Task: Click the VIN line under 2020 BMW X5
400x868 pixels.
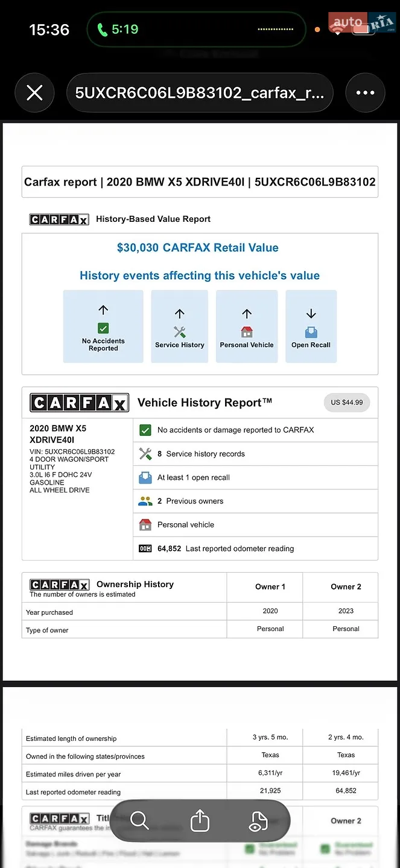Action: tap(72, 451)
